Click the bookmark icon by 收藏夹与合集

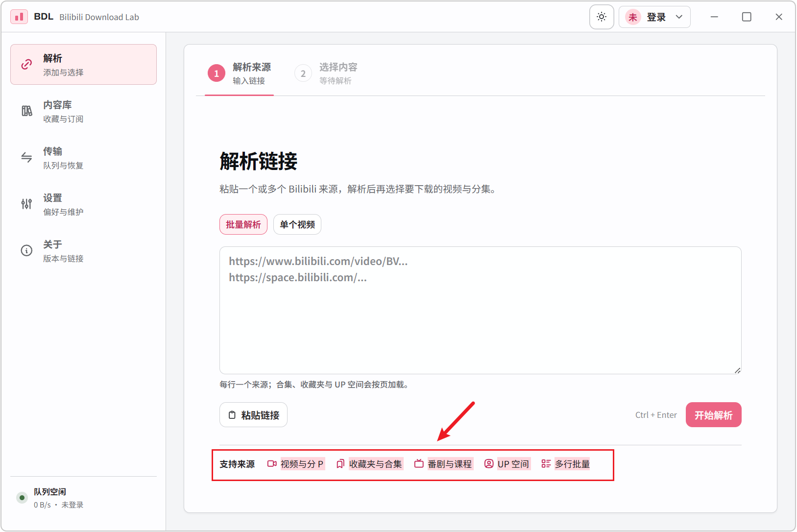340,463
